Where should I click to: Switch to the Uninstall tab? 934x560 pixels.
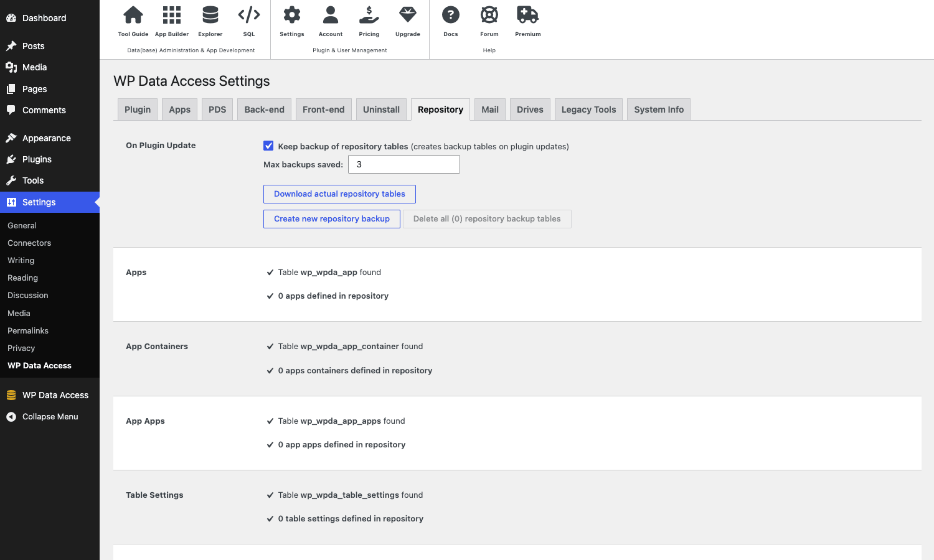click(x=381, y=110)
